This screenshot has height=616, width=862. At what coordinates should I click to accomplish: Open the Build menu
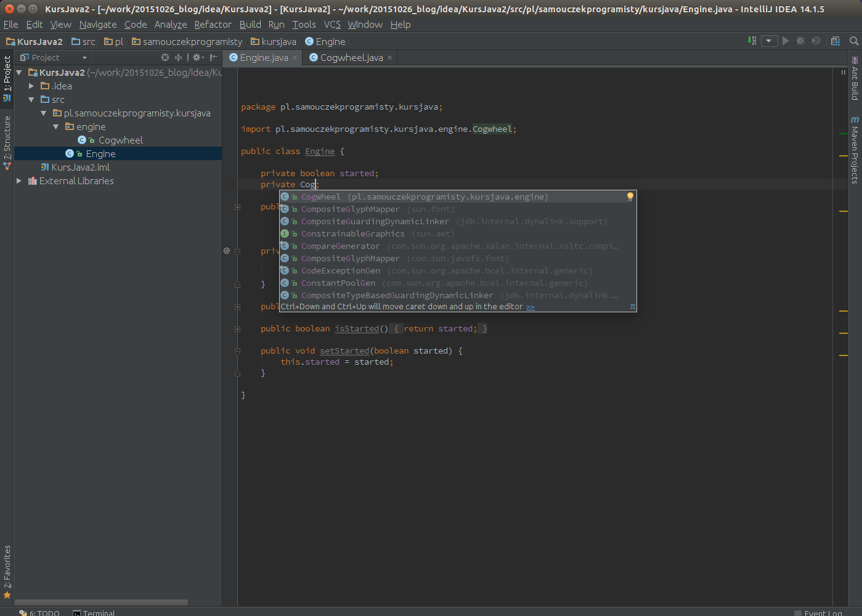pyautogui.click(x=250, y=25)
